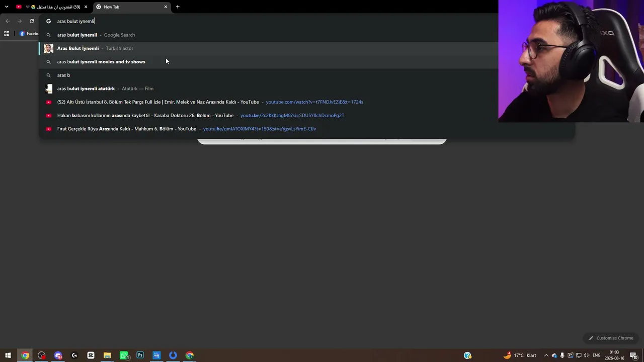644x362 pixels.
Task: Open the youtu.be/2c2KkKJagM8 link
Action: click(x=292, y=115)
